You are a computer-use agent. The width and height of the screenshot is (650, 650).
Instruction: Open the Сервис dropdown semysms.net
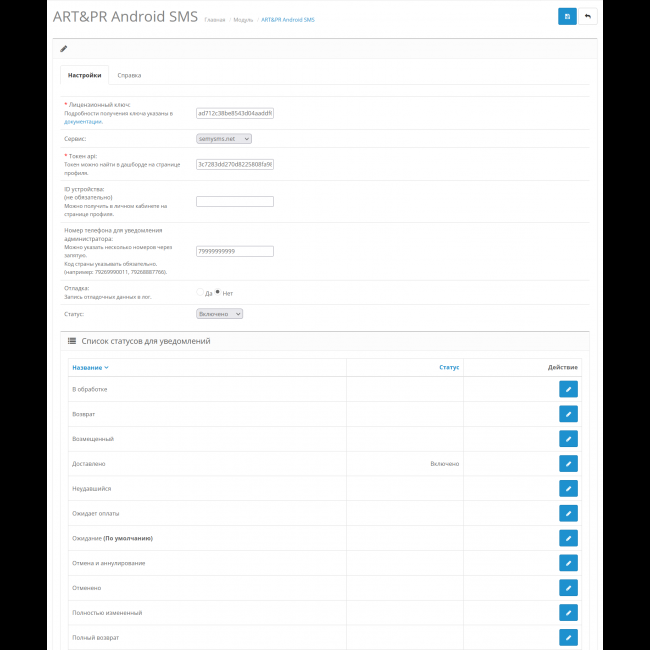223,139
